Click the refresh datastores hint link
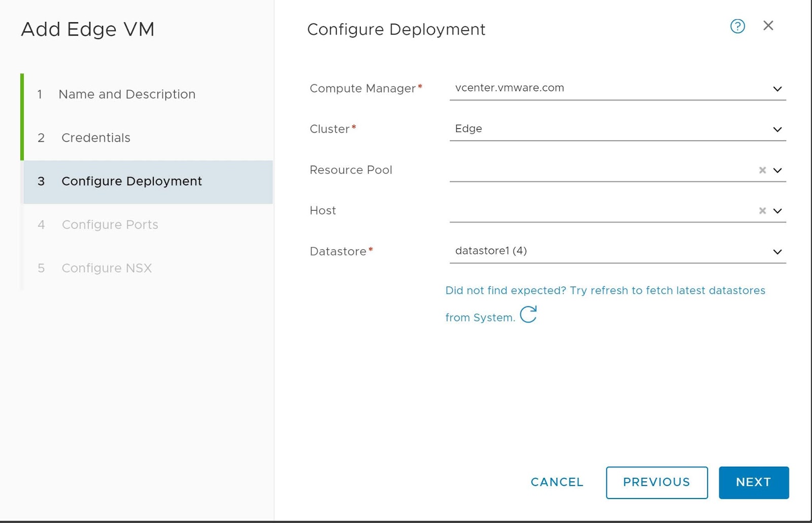This screenshot has width=812, height=523. click(604, 291)
